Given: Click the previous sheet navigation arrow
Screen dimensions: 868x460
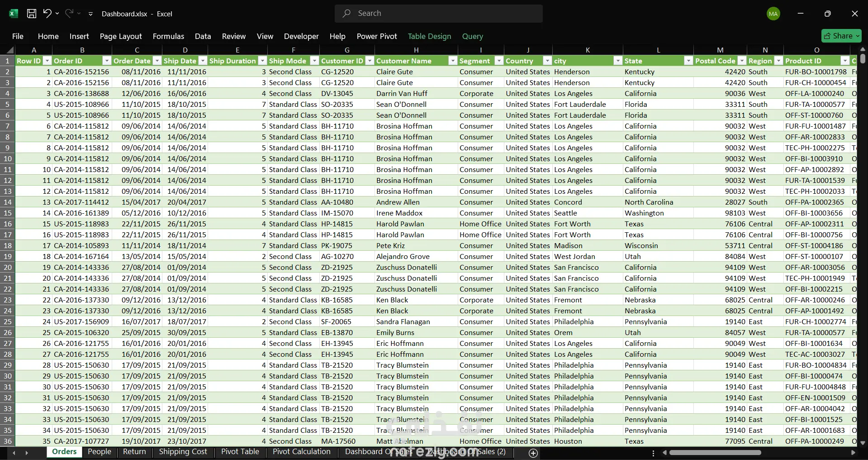Looking at the screenshot, I should pos(14,453).
